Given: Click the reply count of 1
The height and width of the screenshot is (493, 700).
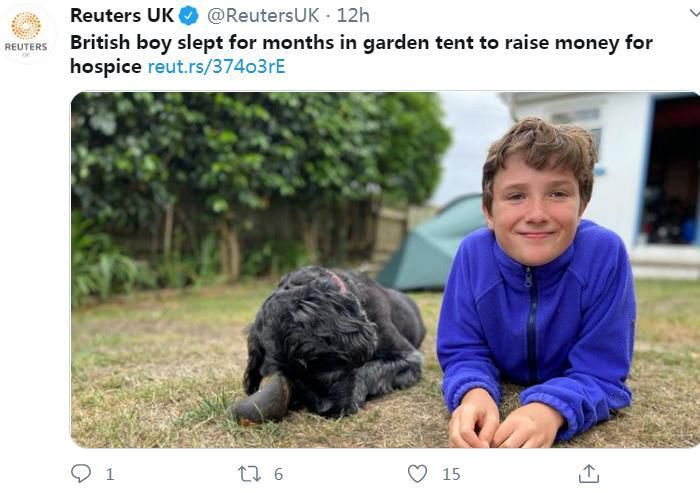Looking at the screenshot, I should [109, 474].
